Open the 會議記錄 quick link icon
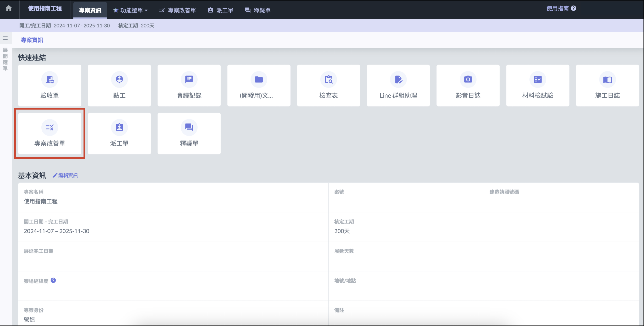Screen dimensions: 644x326 (189, 79)
